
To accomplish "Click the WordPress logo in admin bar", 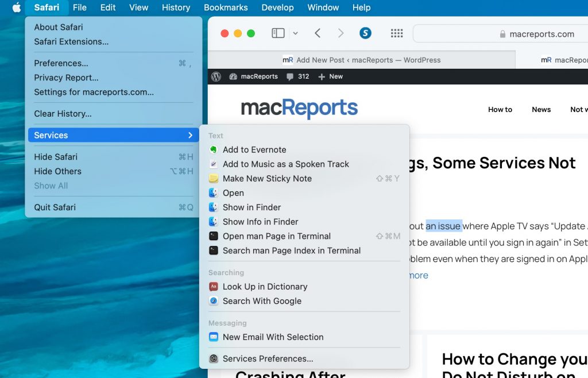I will pyautogui.click(x=216, y=76).
